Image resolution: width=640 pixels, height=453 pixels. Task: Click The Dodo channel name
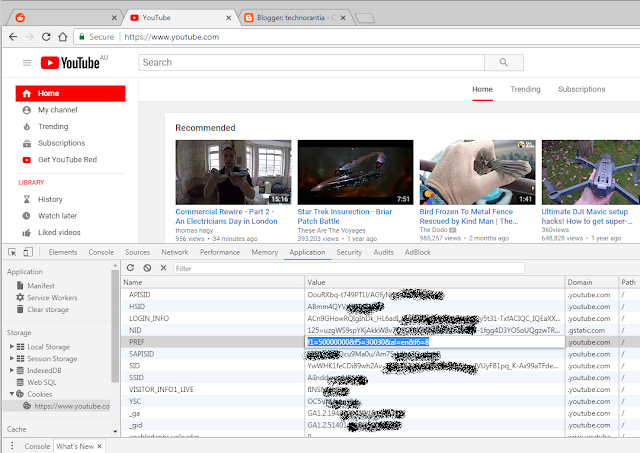coord(433,230)
